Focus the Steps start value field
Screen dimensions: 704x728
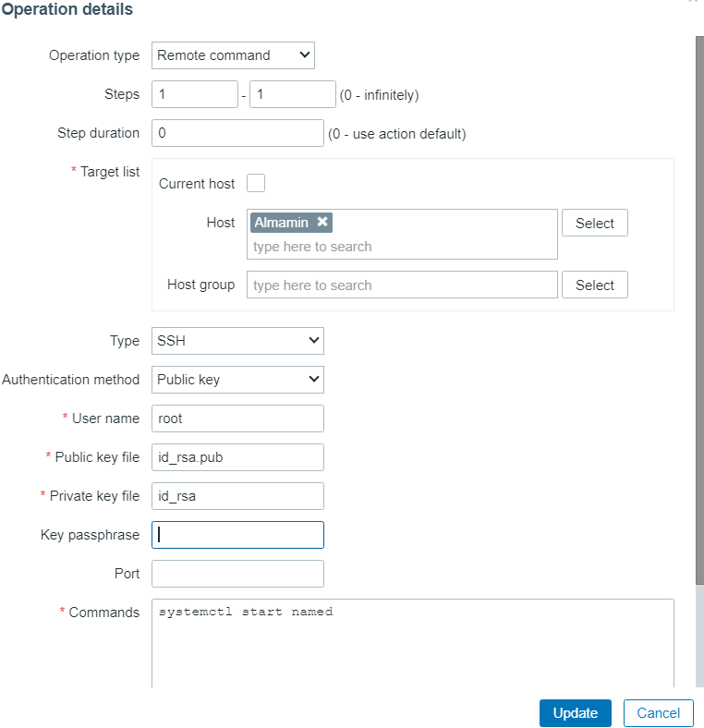coord(195,94)
